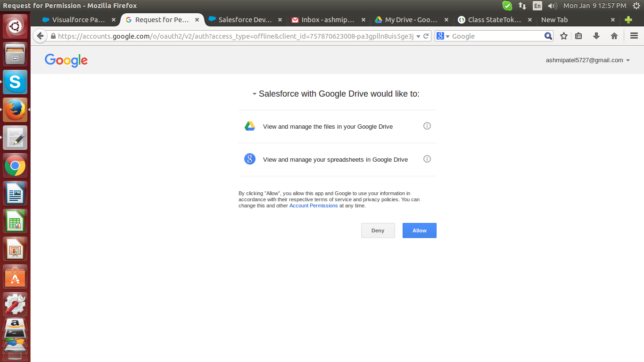Click the Firefox launcher icon
The width and height of the screenshot is (644, 362).
(x=15, y=110)
